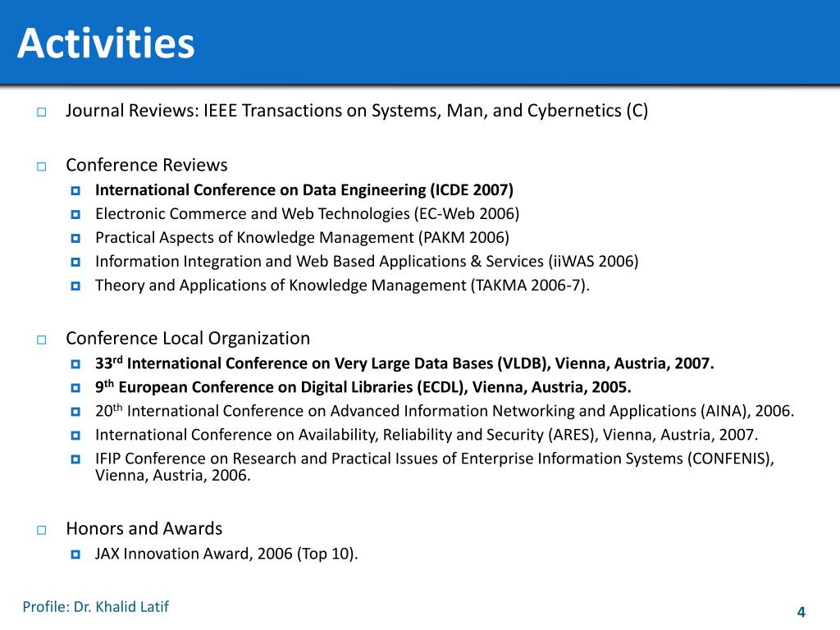Click the EC-Web 2006 entry

(x=308, y=214)
